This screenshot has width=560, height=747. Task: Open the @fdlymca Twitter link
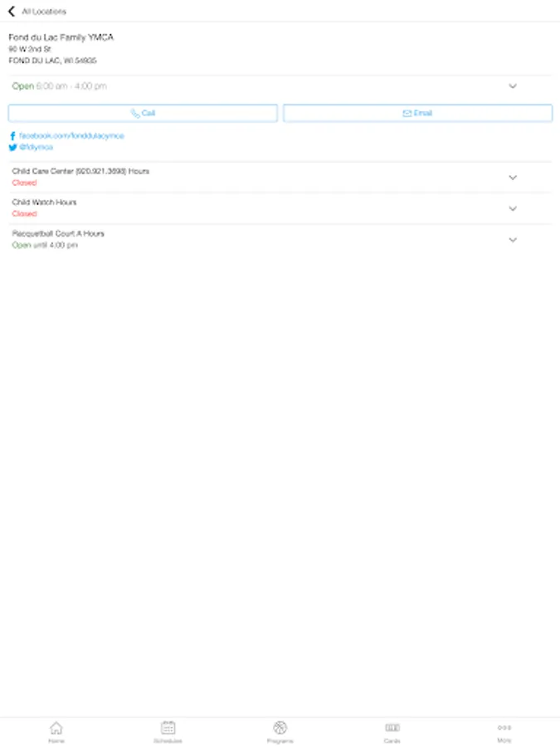pos(37,147)
